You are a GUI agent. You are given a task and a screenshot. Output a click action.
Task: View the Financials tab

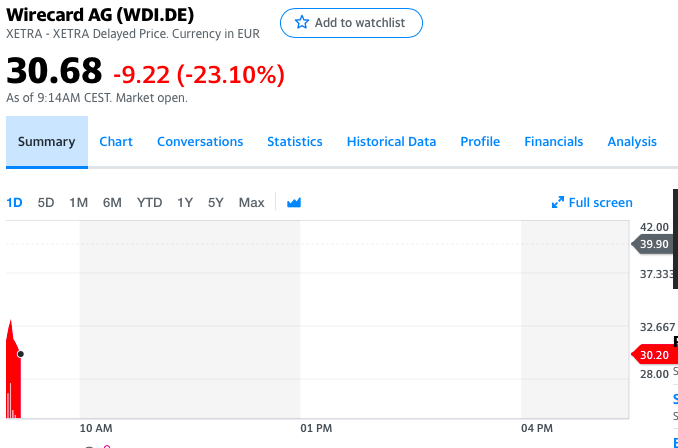coord(554,142)
